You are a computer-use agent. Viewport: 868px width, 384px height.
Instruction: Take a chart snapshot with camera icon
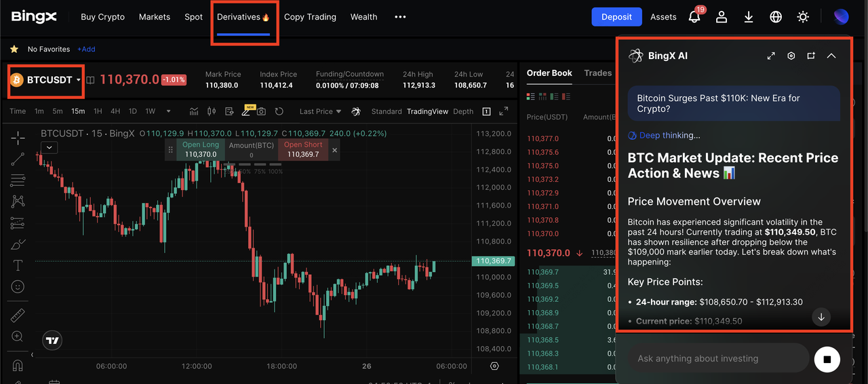(261, 111)
